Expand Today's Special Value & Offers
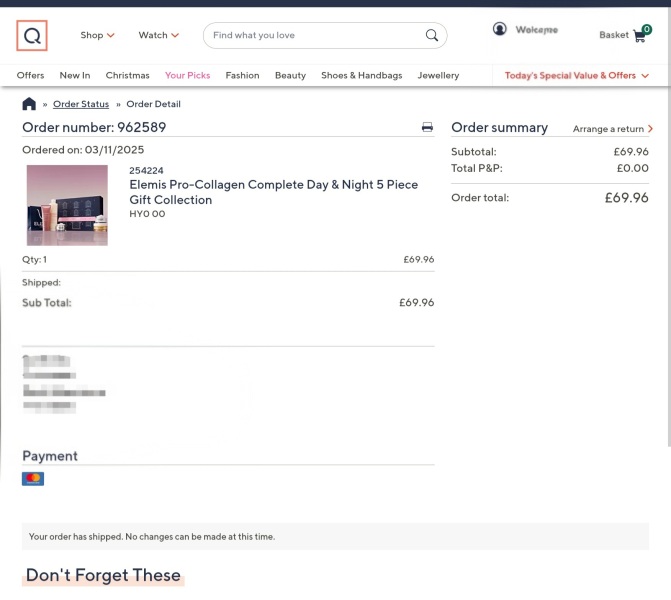The height and width of the screenshot is (600, 671). (x=577, y=75)
